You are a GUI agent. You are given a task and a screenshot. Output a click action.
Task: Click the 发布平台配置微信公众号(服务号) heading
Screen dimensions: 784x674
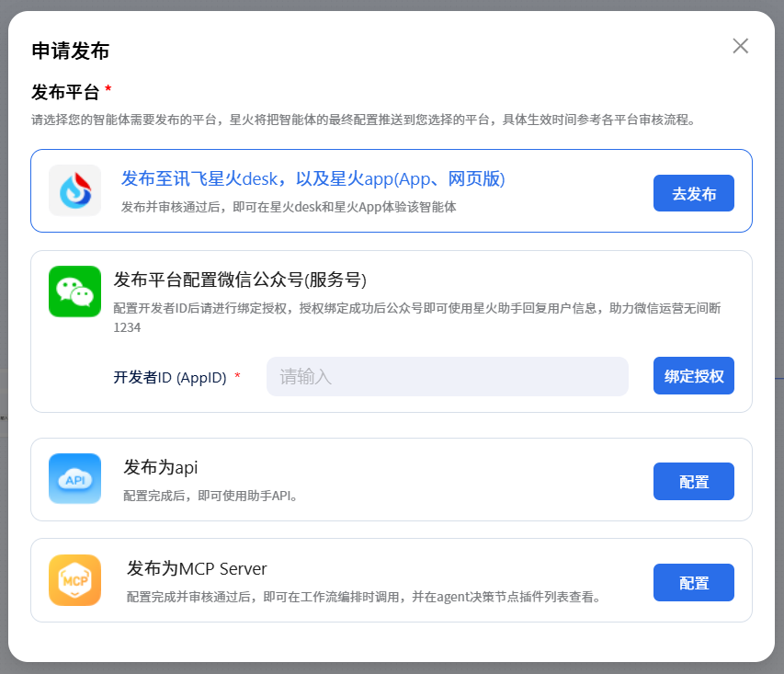(x=241, y=280)
